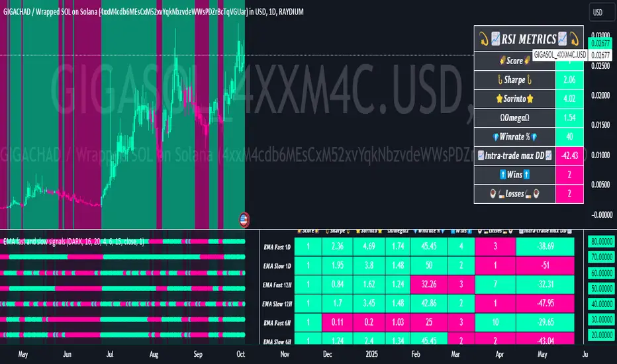Click the EMA Slow 12H row label
This screenshot has width=617, height=364.
(277, 304)
